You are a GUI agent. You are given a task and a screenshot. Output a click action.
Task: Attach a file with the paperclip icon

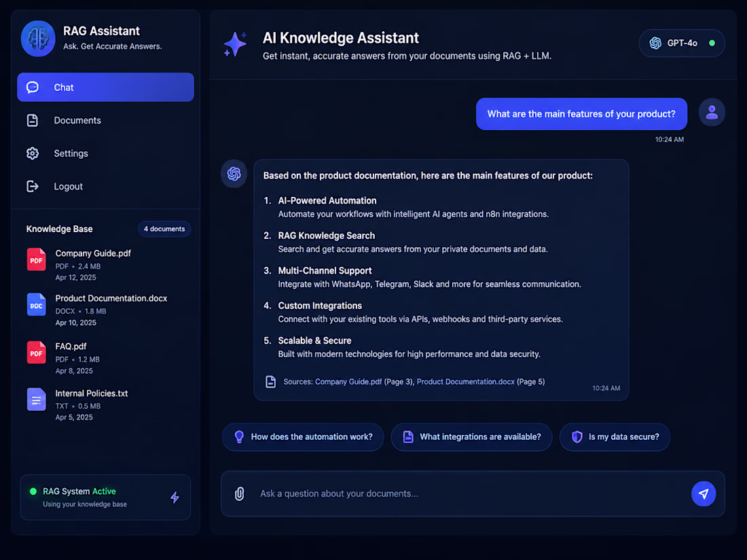click(x=240, y=493)
